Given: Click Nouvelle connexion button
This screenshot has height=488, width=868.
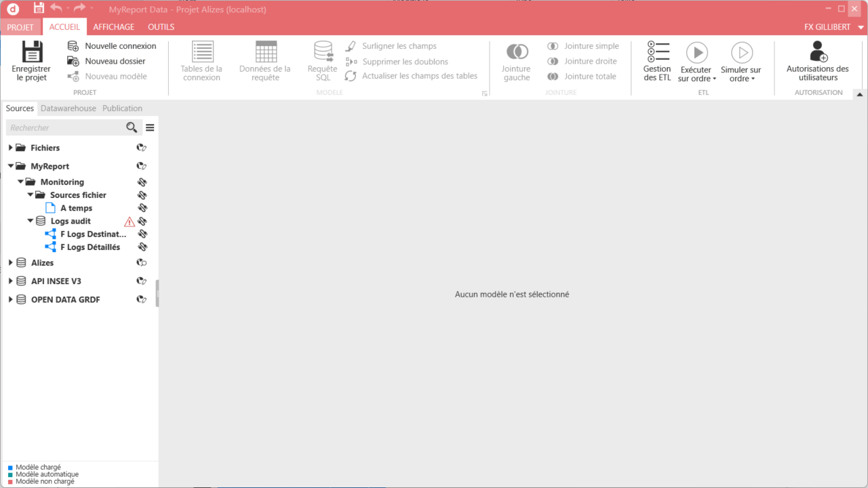Looking at the screenshot, I should click(x=112, y=46).
